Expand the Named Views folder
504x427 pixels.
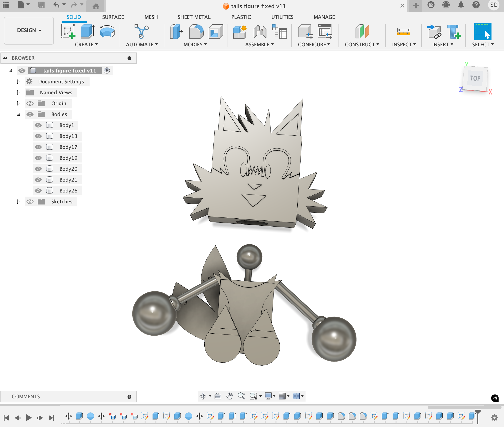coord(18,92)
